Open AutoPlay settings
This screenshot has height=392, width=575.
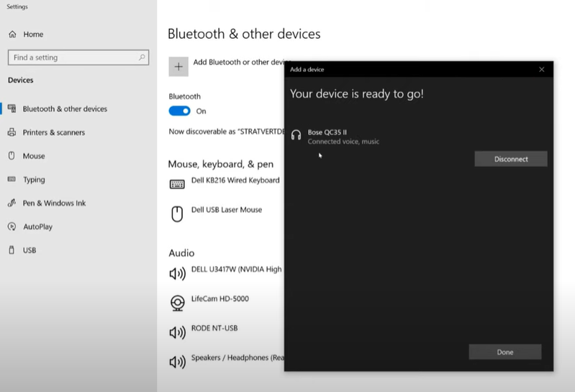[37, 227]
